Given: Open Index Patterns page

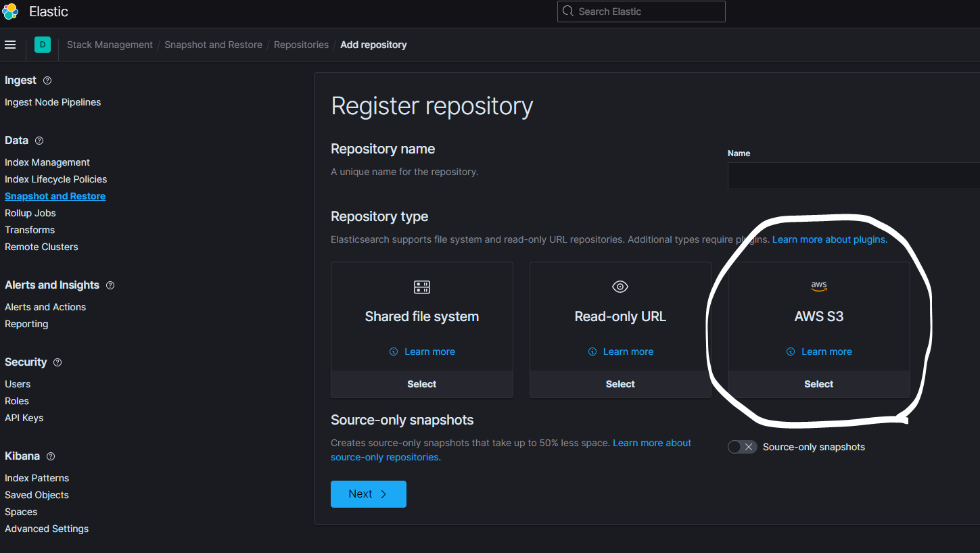Looking at the screenshot, I should (37, 478).
